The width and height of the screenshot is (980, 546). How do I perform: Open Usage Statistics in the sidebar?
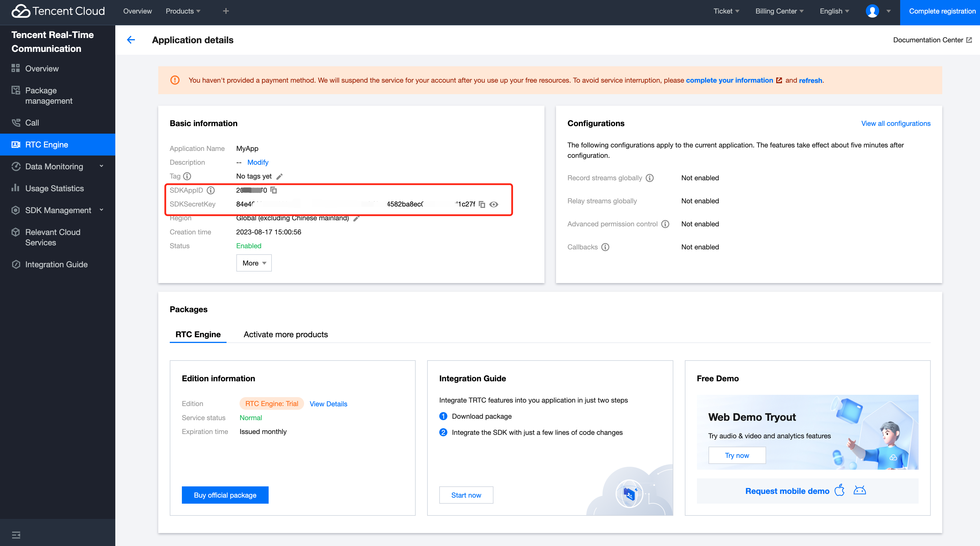coord(54,189)
